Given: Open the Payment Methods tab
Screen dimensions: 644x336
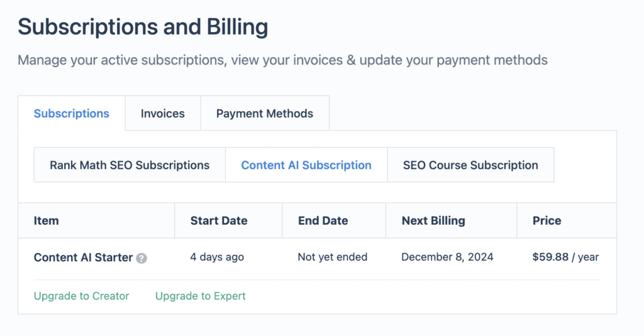Looking at the screenshot, I should (x=265, y=113).
